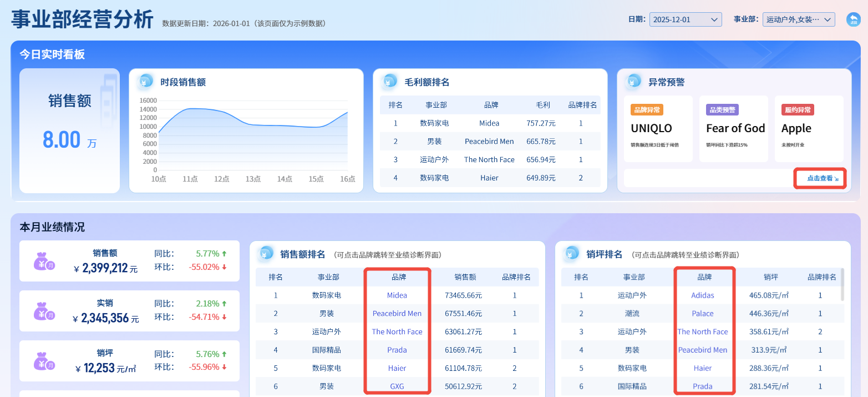Click Midea in the 毛利额排名 table
Image resolution: width=868 pixels, height=397 pixels.
(489, 123)
